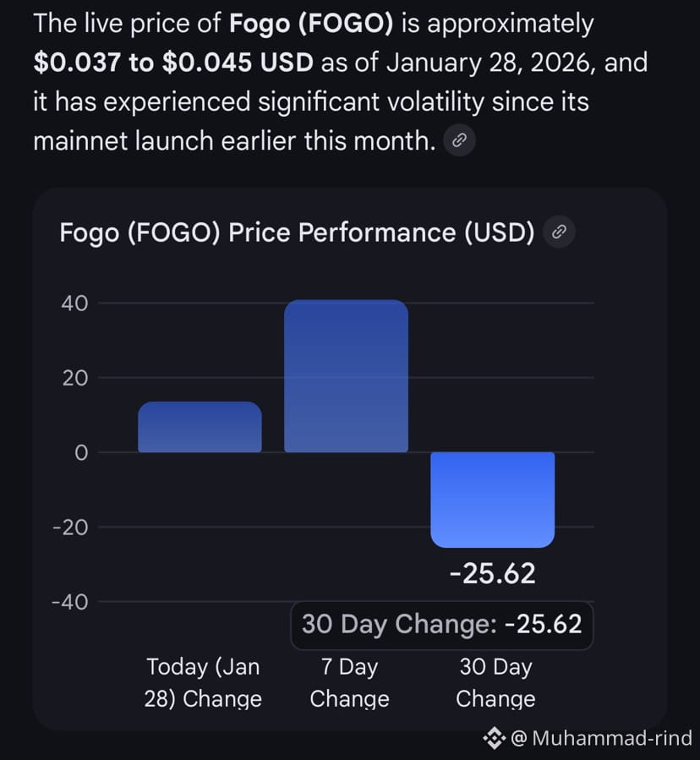Select the negative 30 Day Change bar

pyautogui.click(x=493, y=500)
